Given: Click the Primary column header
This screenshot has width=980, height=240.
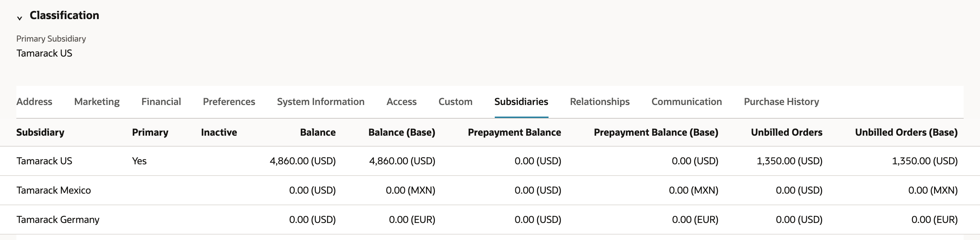Looking at the screenshot, I should (x=150, y=132).
